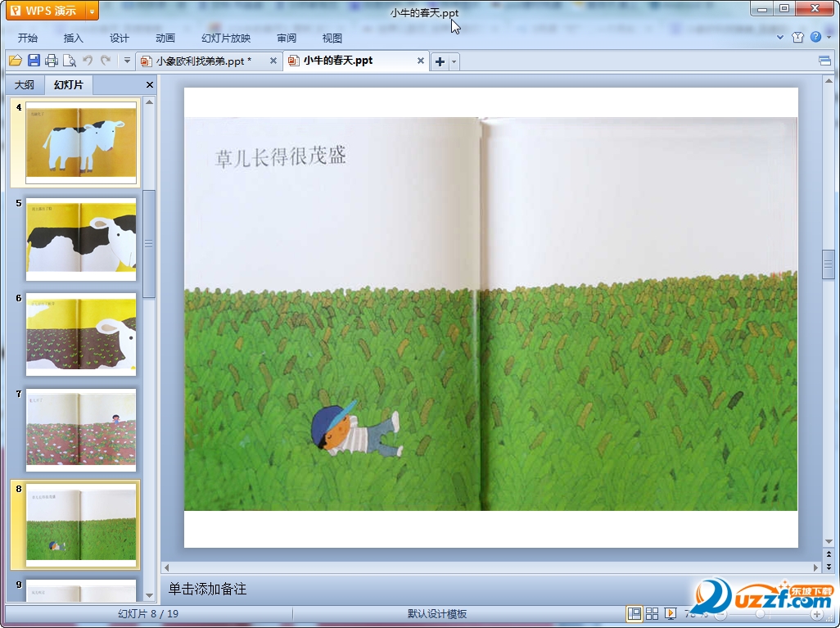Start slideshow from status bar play icon
The height and width of the screenshot is (628, 840).
[671, 613]
